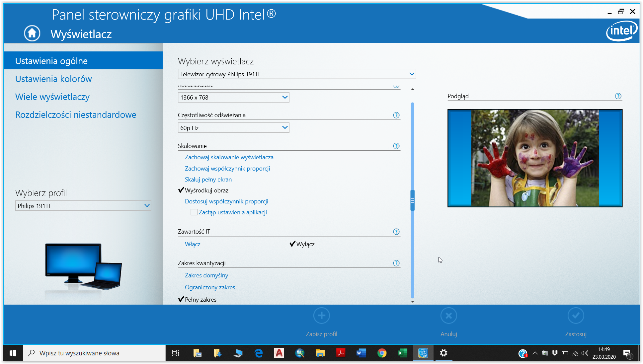Go to Rozdzielczości niestandardowe section

click(76, 115)
